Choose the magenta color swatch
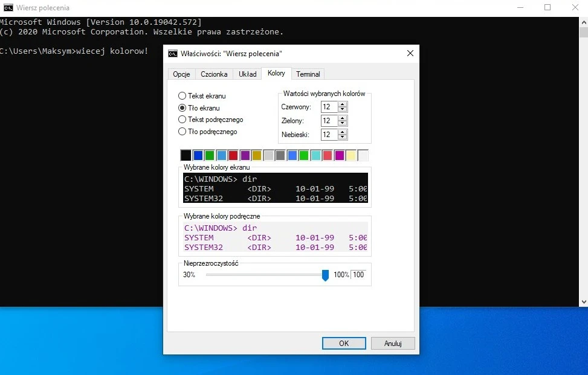The height and width of the screenshot is (375, 588). 340,155
